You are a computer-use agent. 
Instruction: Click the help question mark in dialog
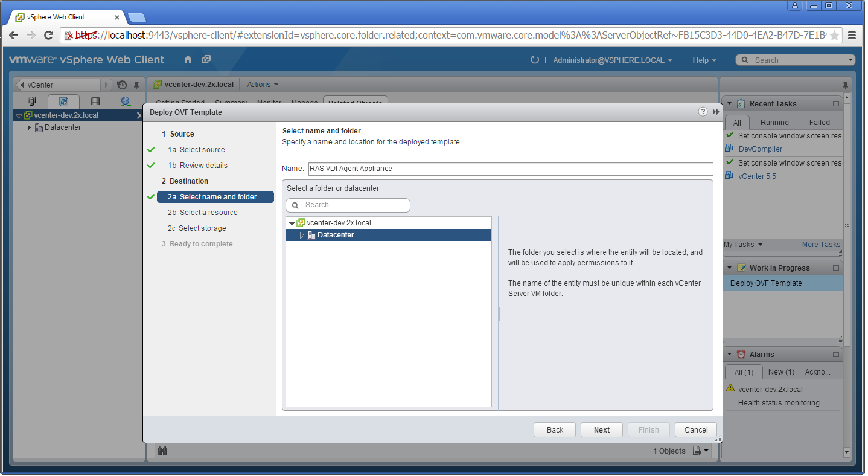[x=703, y=112]
